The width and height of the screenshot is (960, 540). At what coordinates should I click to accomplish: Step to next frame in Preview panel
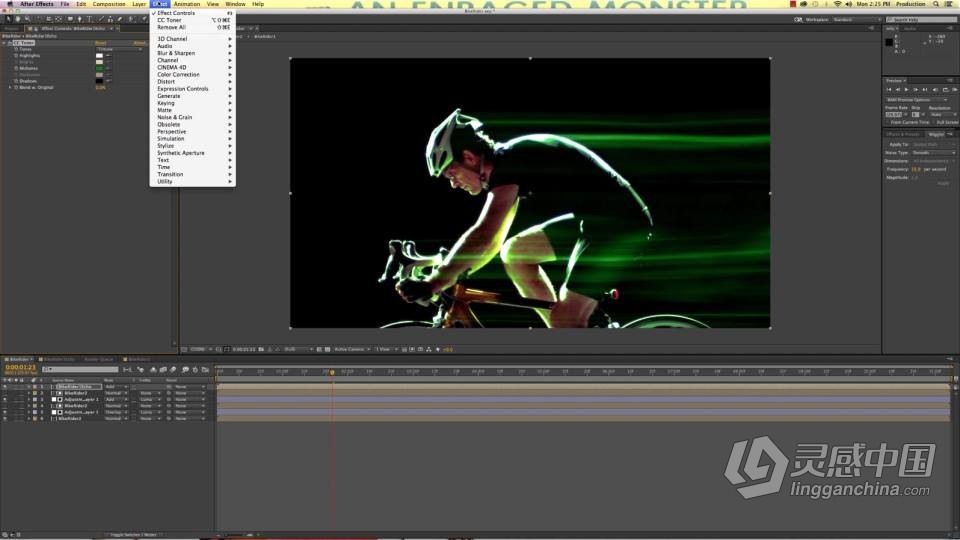(916, 89)
